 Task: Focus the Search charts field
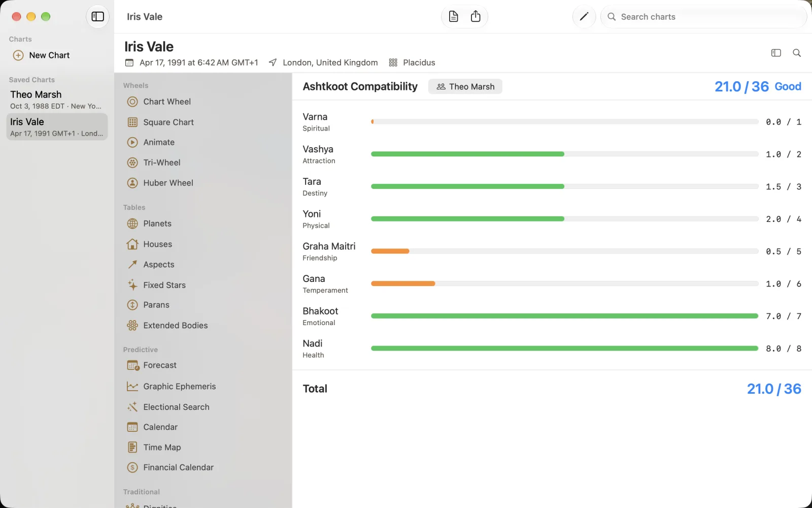point(704,17)
